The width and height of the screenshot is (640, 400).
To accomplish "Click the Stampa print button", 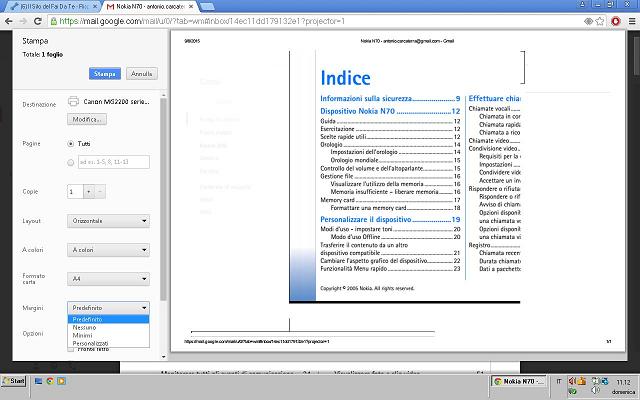I will (105, 74).
